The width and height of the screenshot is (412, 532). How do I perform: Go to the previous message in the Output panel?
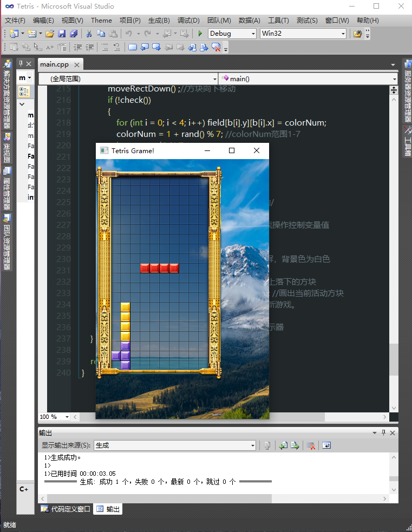(283, 445)
